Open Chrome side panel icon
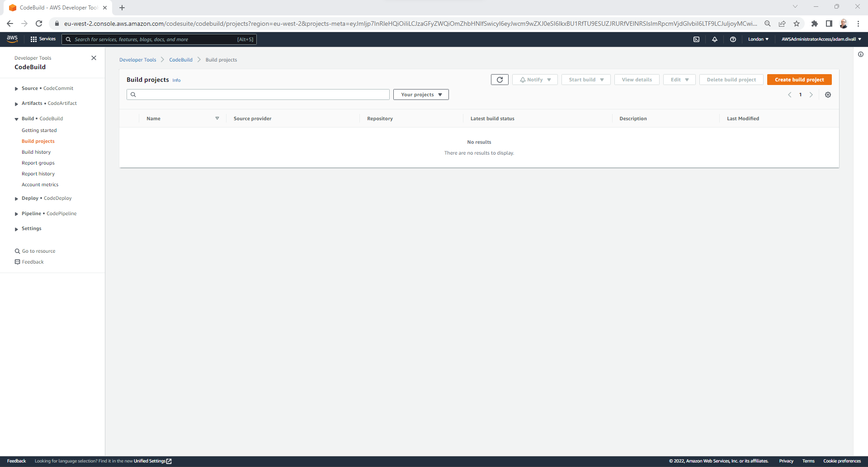 [x=829, y=24]
